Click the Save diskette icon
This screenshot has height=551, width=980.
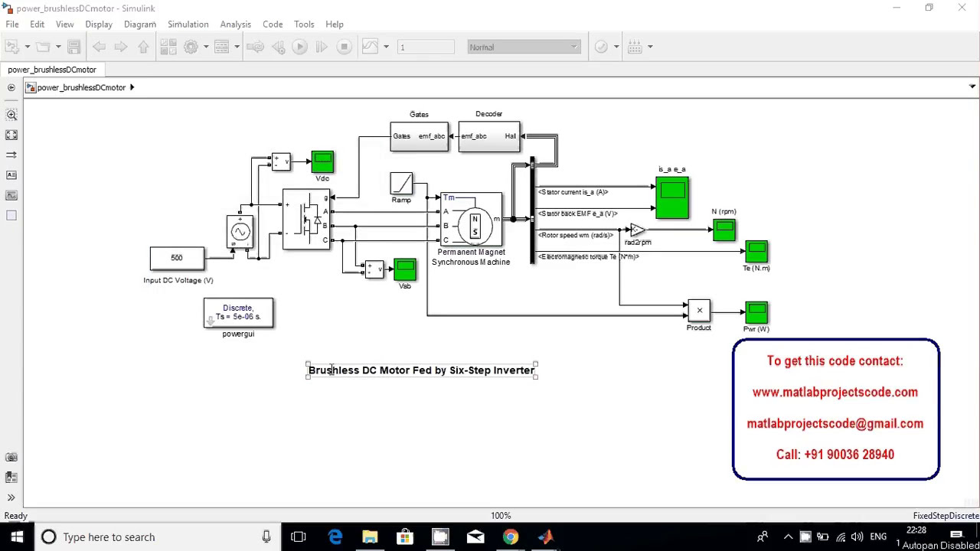coord(74,47)
